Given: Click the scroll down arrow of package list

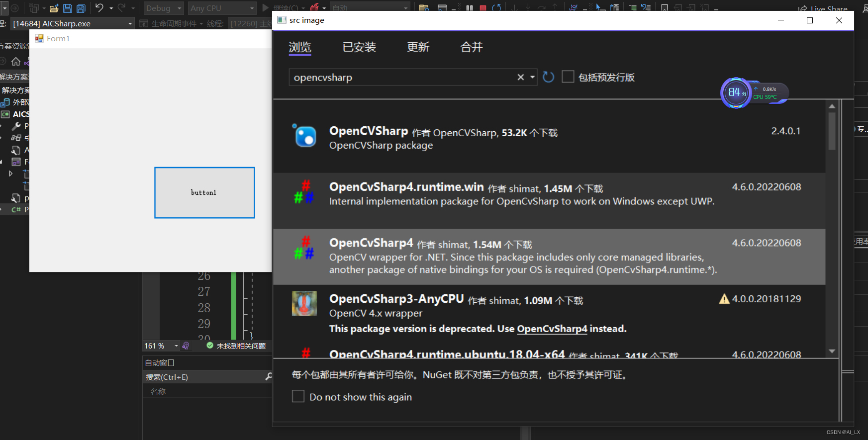Looking at the screenshot, I should point(832,351).
